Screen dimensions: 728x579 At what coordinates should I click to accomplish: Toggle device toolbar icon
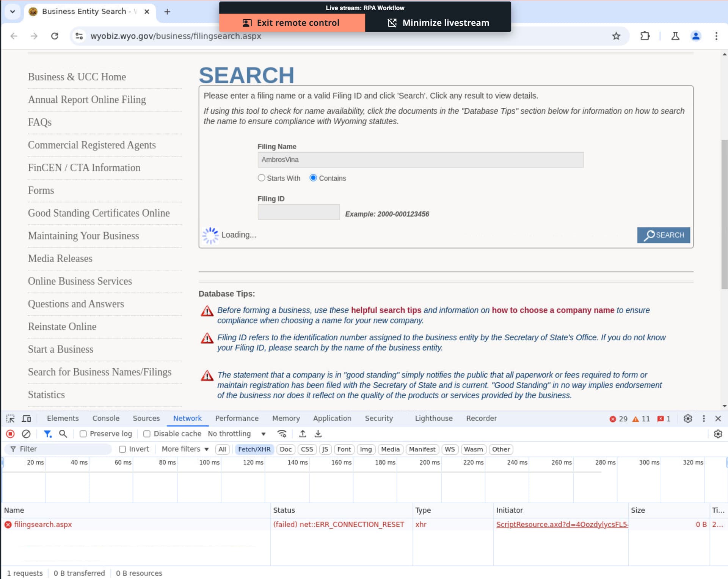26,419
